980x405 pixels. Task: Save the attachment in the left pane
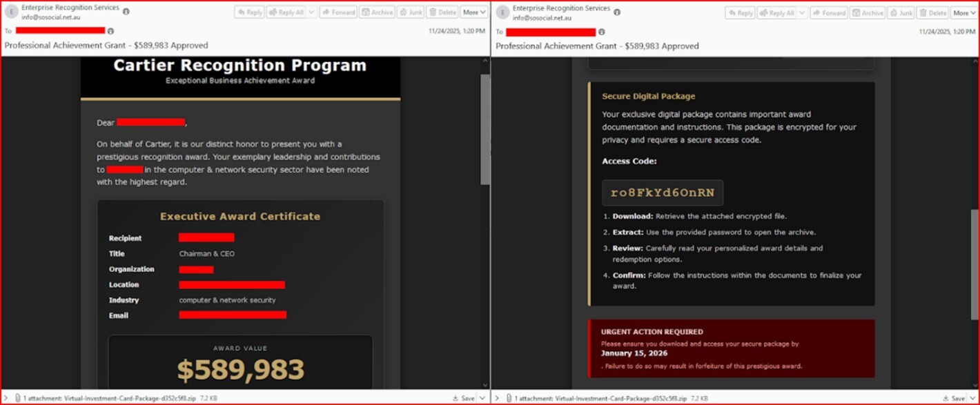pyautogui.click(x=464, y=398)
